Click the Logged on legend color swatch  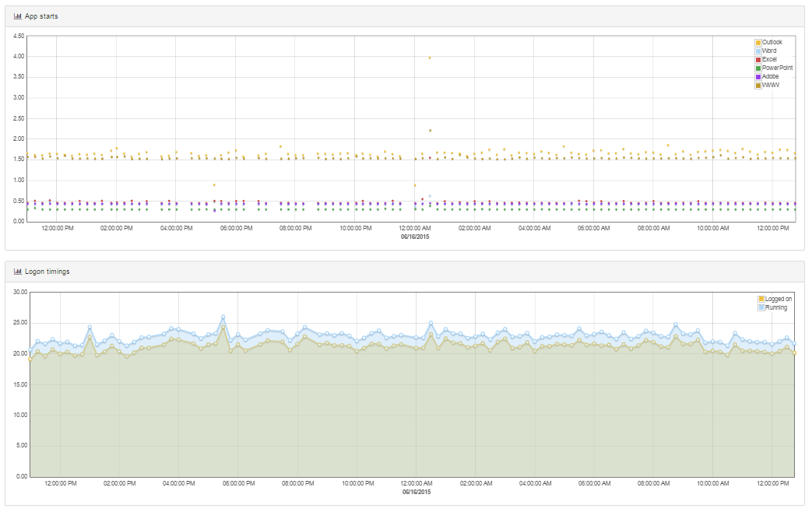pos(761,300)
